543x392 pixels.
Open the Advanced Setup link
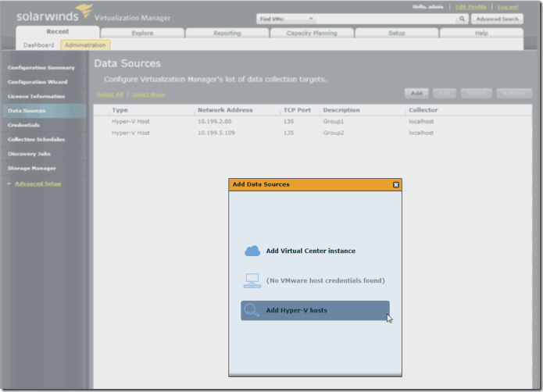point(38,184)
